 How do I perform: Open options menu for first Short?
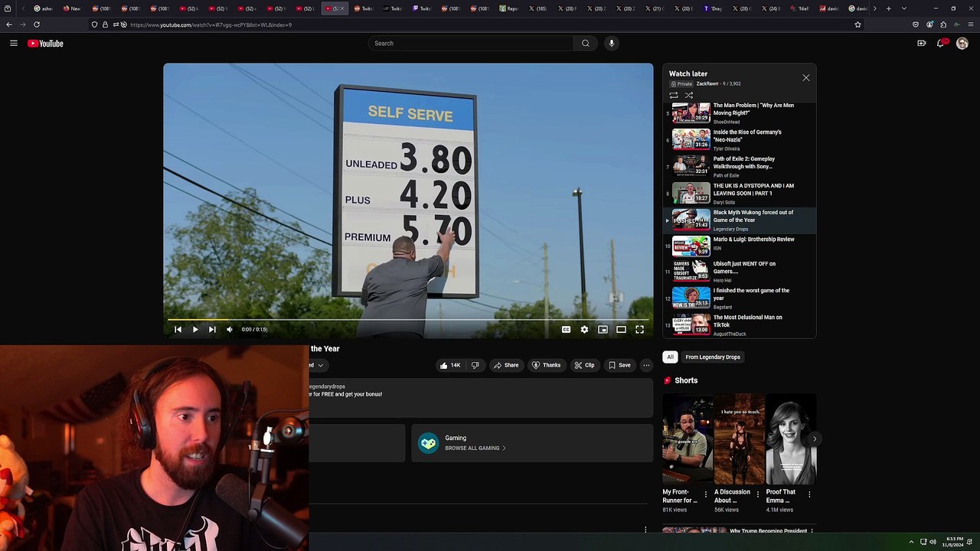coord(706,494)
